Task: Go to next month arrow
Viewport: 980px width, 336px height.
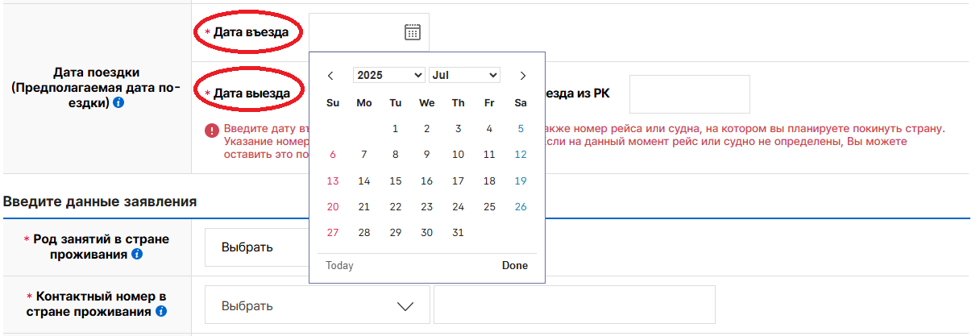Action: 523,76
